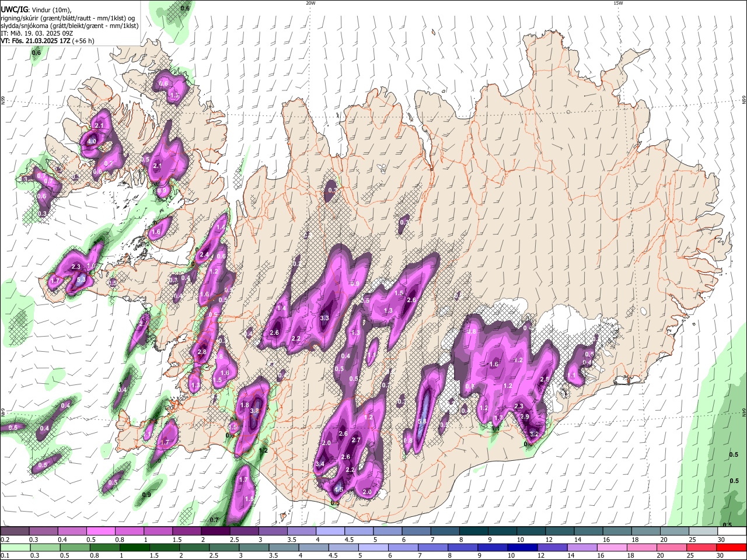Screen dimensions: 747x560
Task: Click the 2.7 precipitation value on the map
Action: 357,440
